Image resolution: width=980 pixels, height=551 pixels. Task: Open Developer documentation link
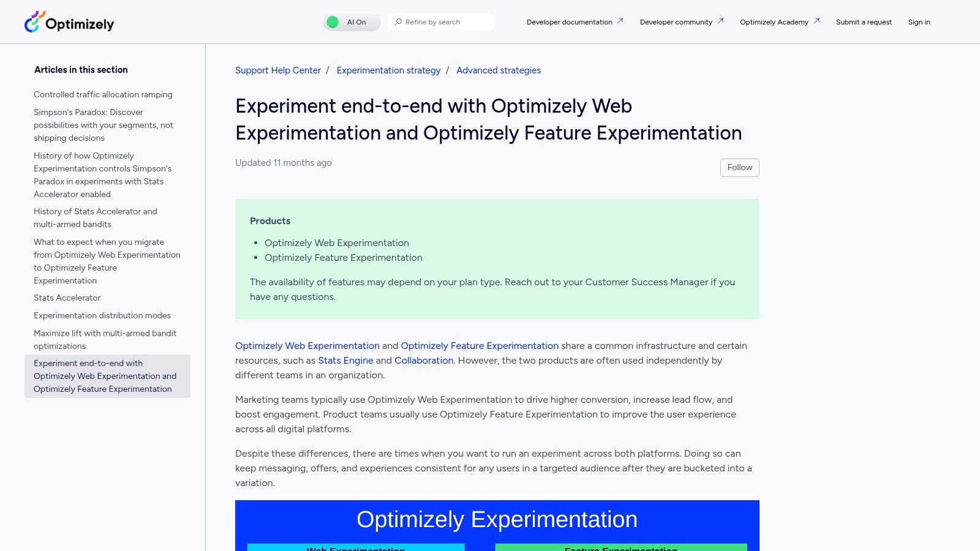569,22
